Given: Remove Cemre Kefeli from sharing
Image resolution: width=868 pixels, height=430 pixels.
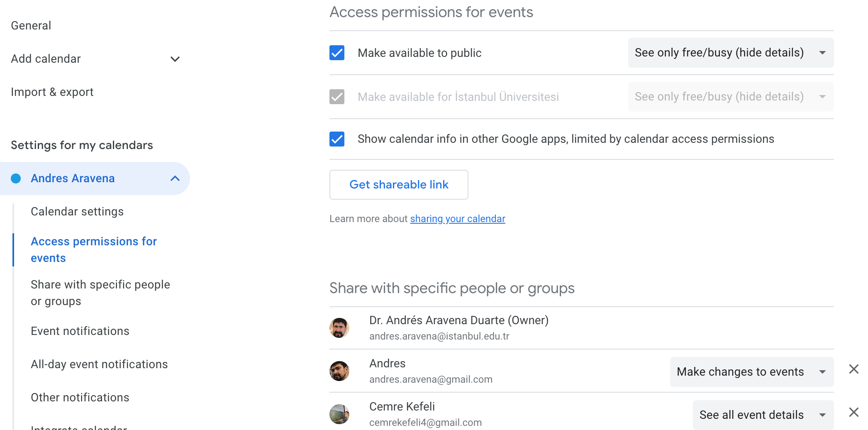Looking at the screenshot, I should tap(853, 412).
